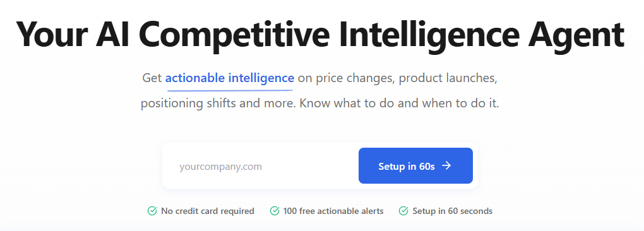Image resolution: width=644 pixels, height=231 pixels.
Task: Click the Setup in 60s button
Action: point(415,166)
